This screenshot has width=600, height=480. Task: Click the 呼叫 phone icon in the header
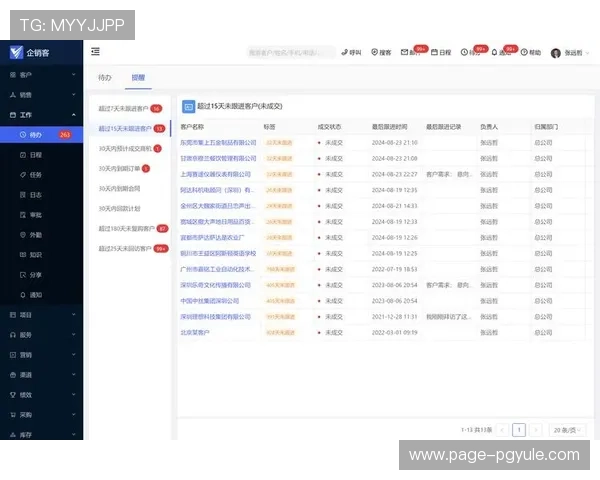pyautogui.click(x=344, y=52)
